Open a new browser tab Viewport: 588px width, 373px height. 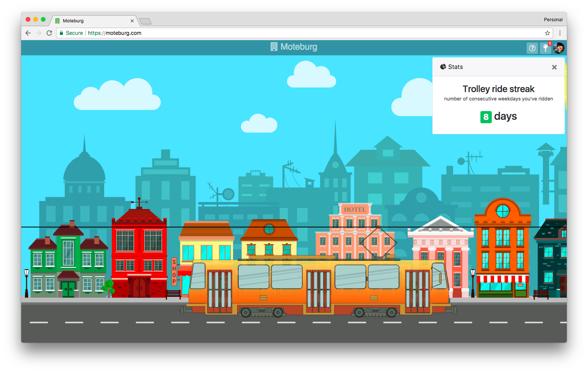coord(145,21)
